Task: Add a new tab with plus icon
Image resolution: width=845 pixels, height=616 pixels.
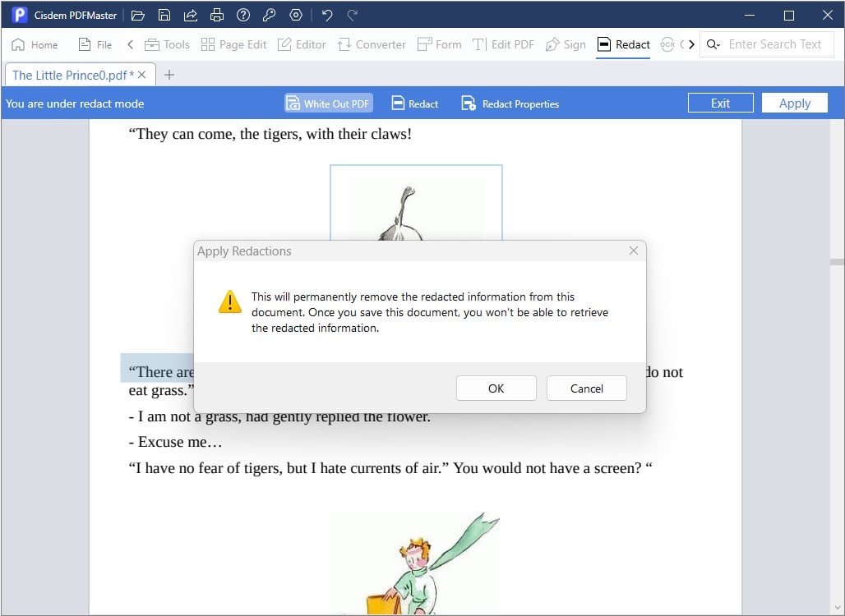Action: click(x=169, y=75)
